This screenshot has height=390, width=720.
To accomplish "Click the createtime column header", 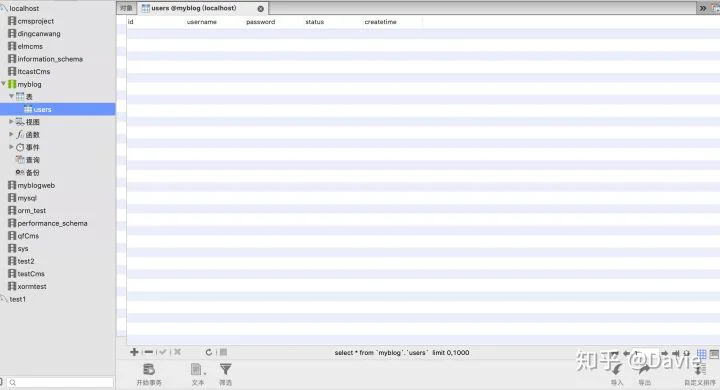I will (380, 22).
